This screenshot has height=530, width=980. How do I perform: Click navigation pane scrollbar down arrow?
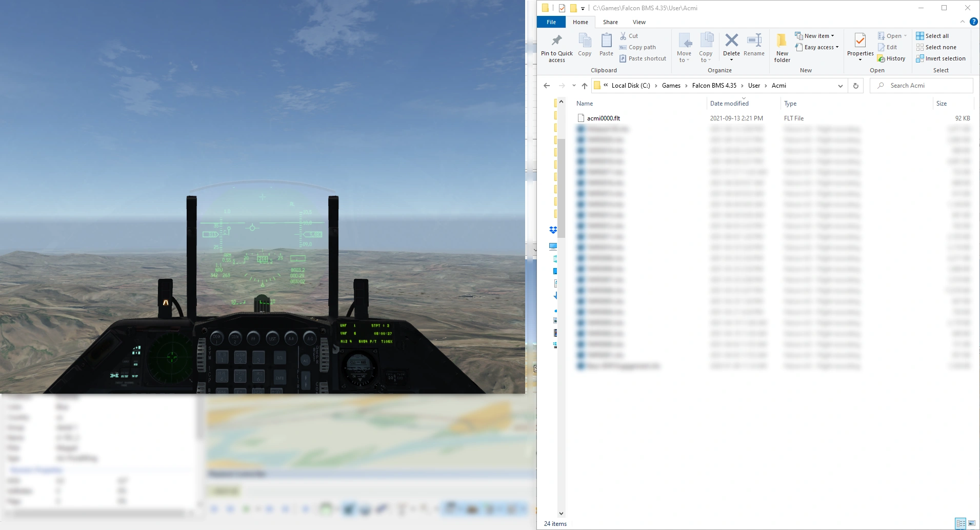[561, 513]
